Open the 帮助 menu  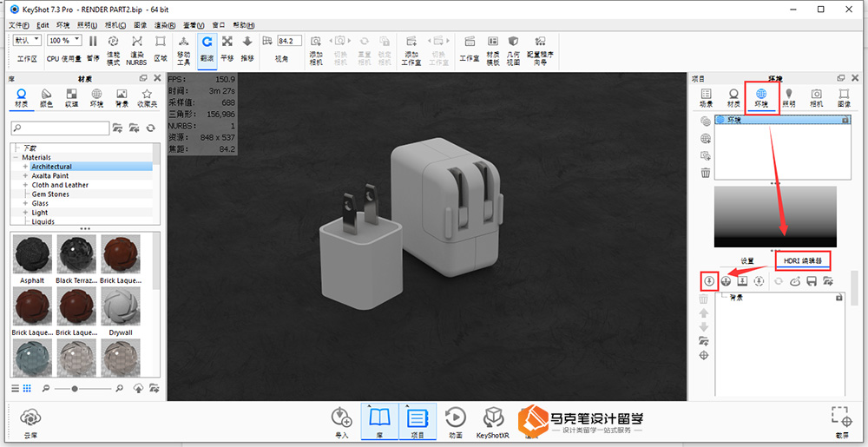click(x=244, y=25)
